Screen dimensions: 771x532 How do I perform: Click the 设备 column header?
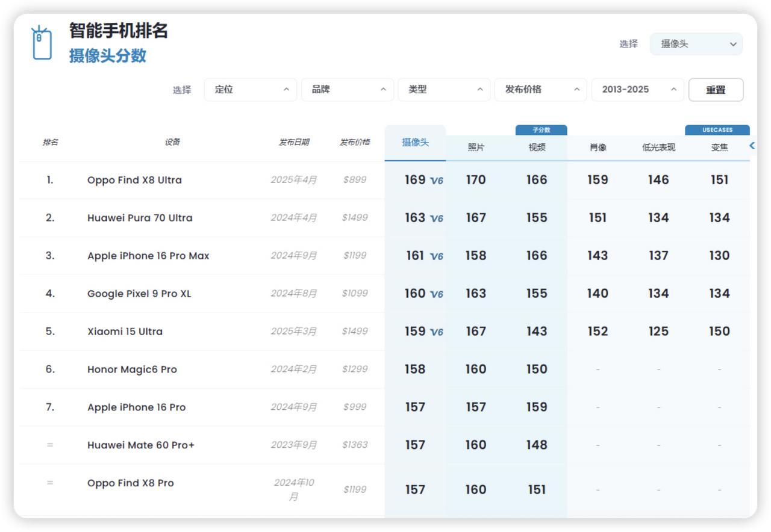[172, 143]
